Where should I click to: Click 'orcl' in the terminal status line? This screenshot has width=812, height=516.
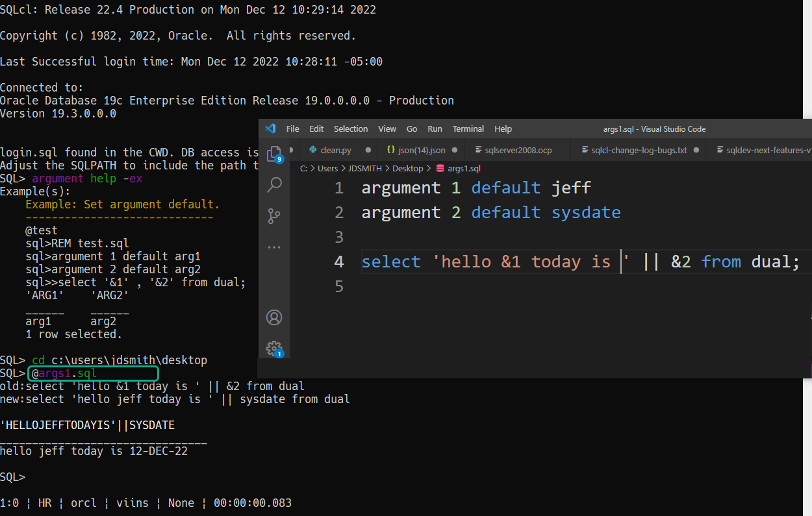pos(84,503)
